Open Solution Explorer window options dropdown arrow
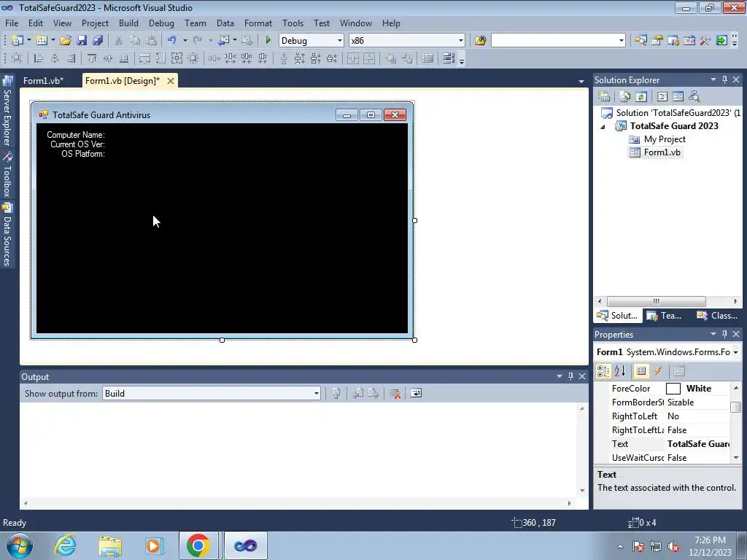This screenshot has width=747, height=560. coord(713,80)
